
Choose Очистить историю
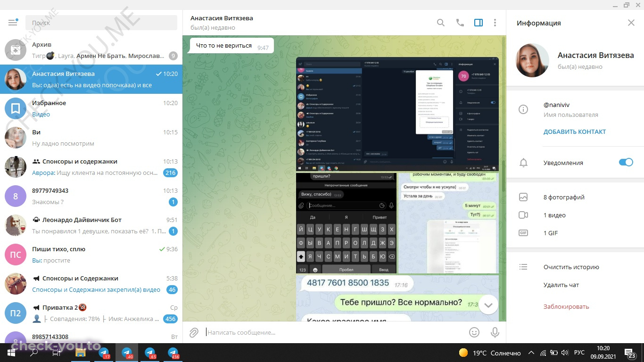coord(571,267)
